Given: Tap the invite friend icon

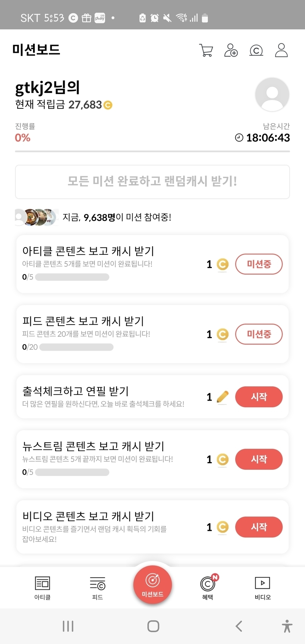Looking at the screenshot, I should [x=231, y=50].
